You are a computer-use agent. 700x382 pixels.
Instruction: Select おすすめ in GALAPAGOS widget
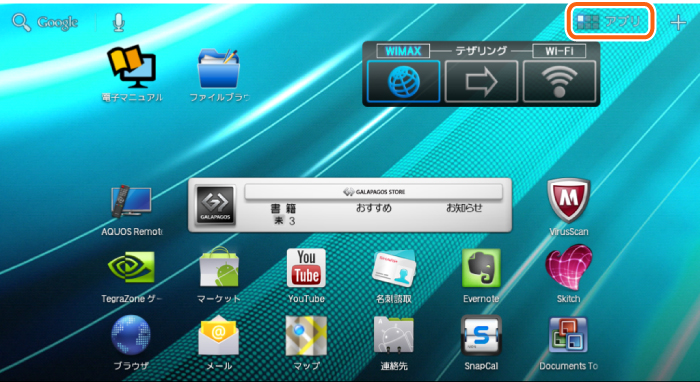(374, 208)
